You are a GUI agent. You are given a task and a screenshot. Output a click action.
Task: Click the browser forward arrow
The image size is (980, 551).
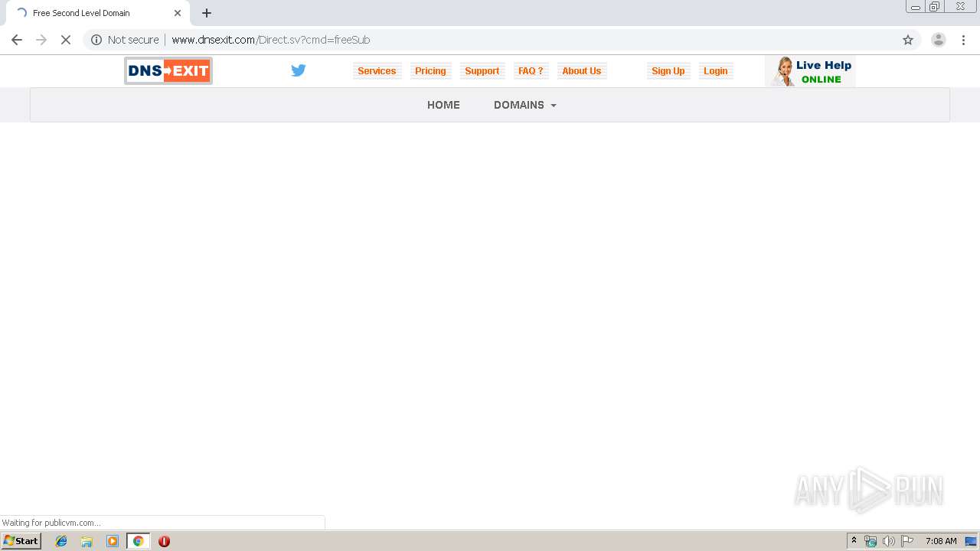pos(41,40)
